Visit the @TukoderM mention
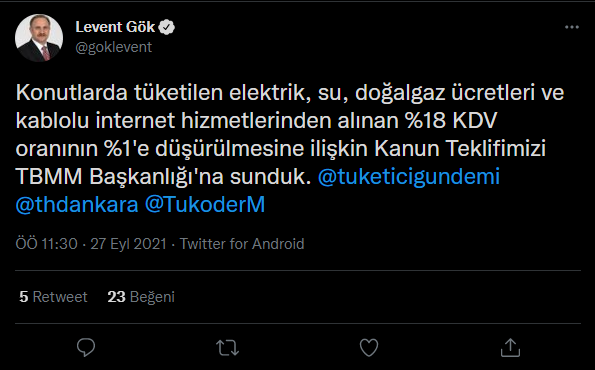 [x=205, y=205]
